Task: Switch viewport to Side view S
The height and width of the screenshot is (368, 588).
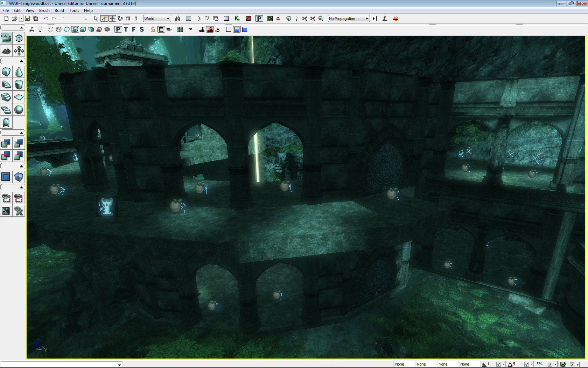Action: coord(142,29)
